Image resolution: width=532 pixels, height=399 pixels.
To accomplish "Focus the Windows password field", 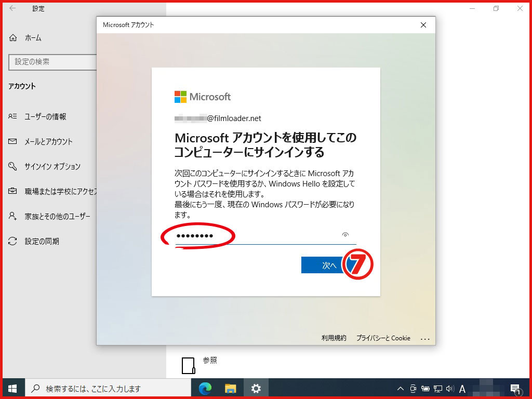I will click(265, 235).
